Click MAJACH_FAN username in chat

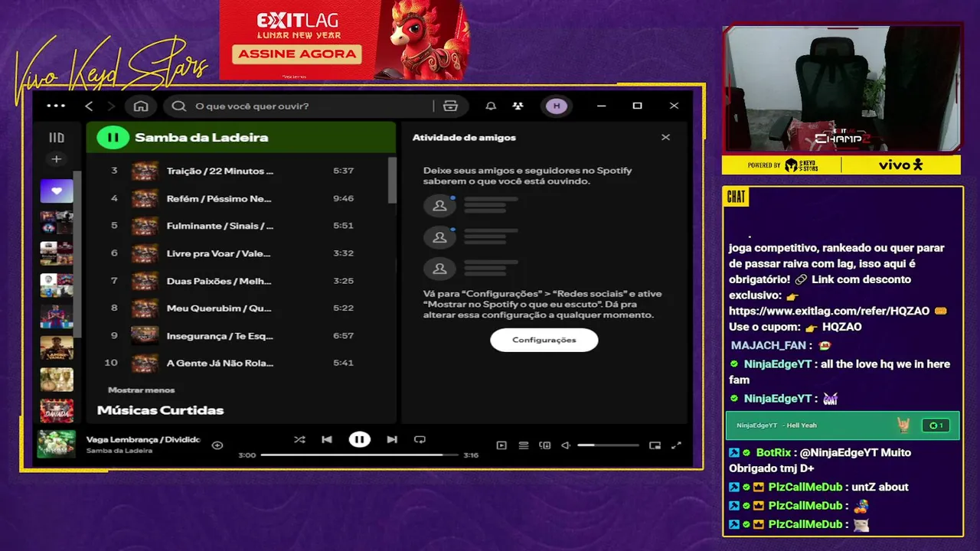769,346
